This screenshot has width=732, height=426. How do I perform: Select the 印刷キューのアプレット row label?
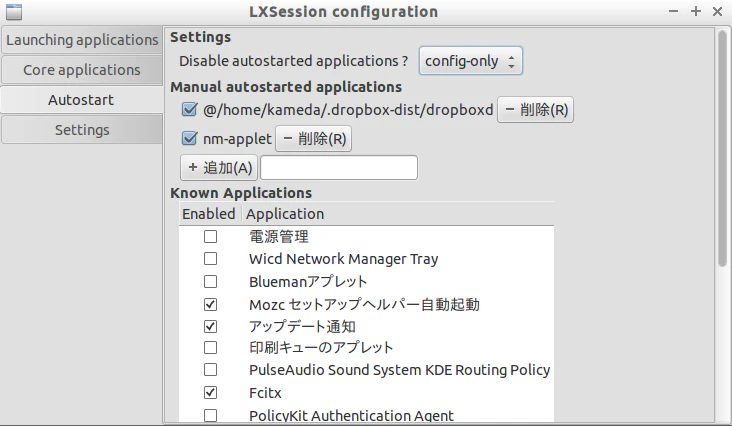point(321,348)
